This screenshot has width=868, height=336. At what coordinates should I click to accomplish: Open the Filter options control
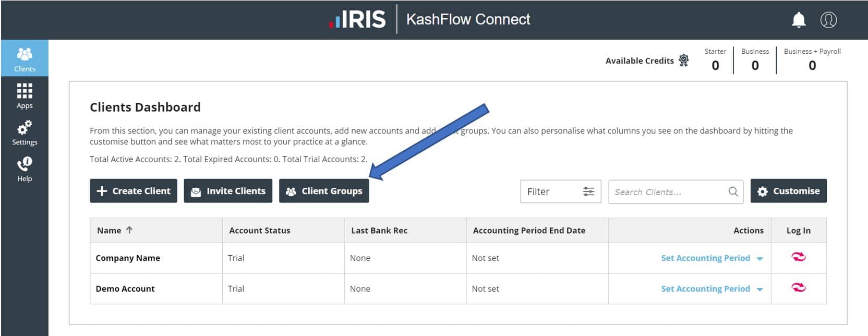(x=560, y=191)
